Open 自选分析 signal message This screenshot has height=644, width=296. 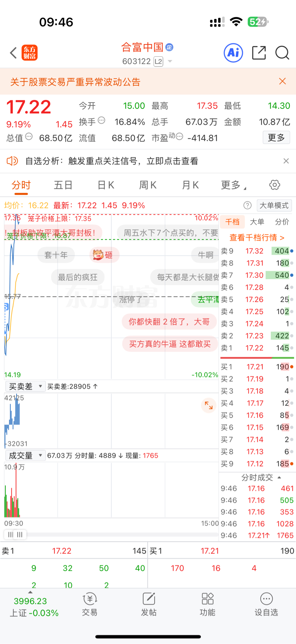(x=112, y=161)
